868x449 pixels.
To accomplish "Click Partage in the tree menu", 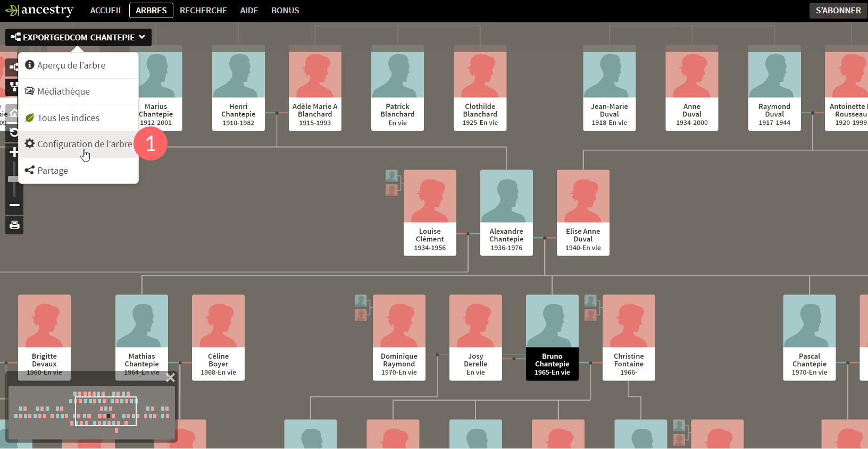I will 53,171.
